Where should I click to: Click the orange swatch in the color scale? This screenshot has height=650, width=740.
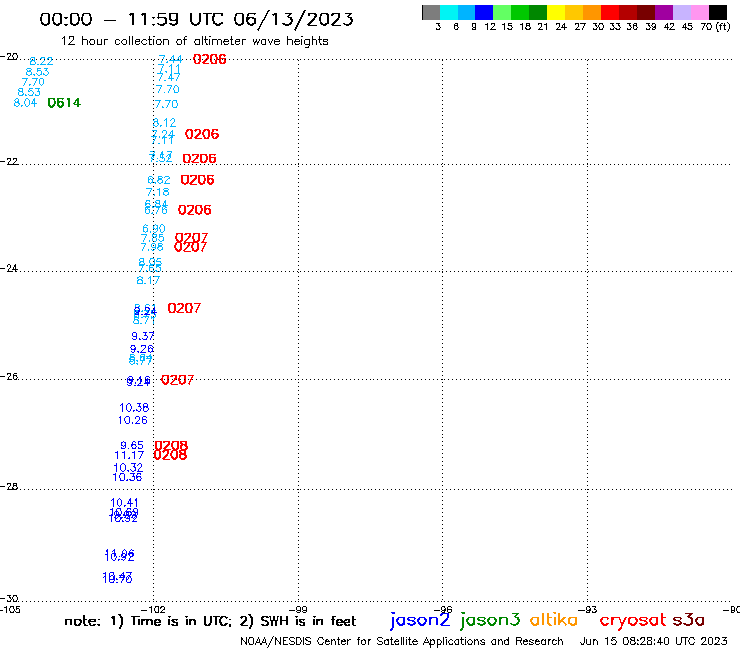coord(592,12)
